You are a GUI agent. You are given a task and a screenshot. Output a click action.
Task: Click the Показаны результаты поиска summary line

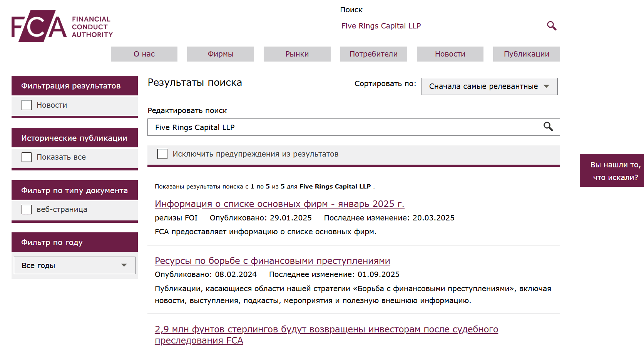[265, 186]
